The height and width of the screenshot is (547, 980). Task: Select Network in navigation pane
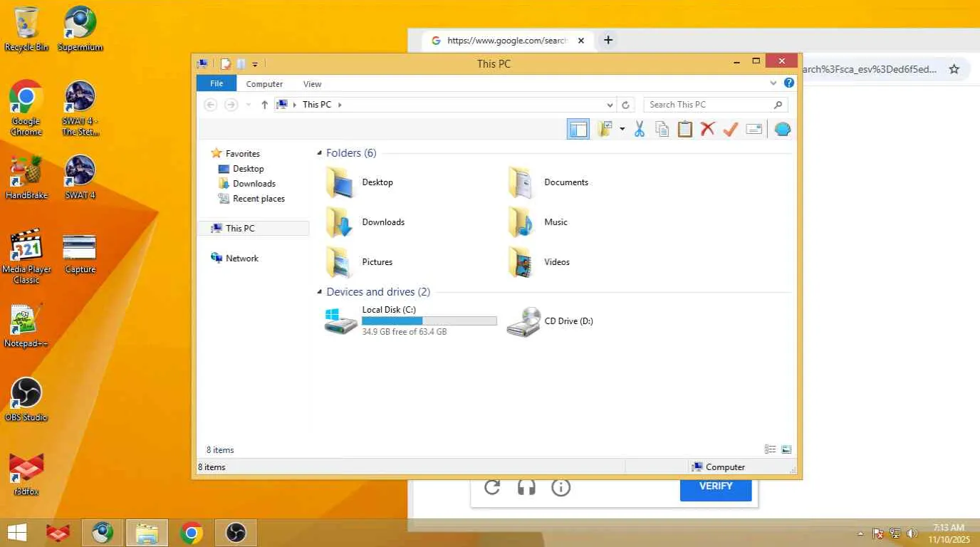pyautogui.click(x=242, y=259)
